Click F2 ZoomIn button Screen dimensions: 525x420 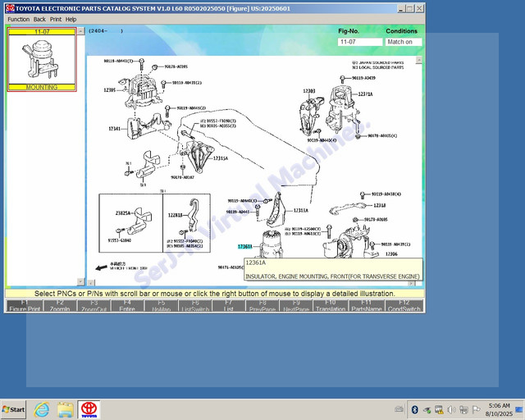tap(60, 306)
